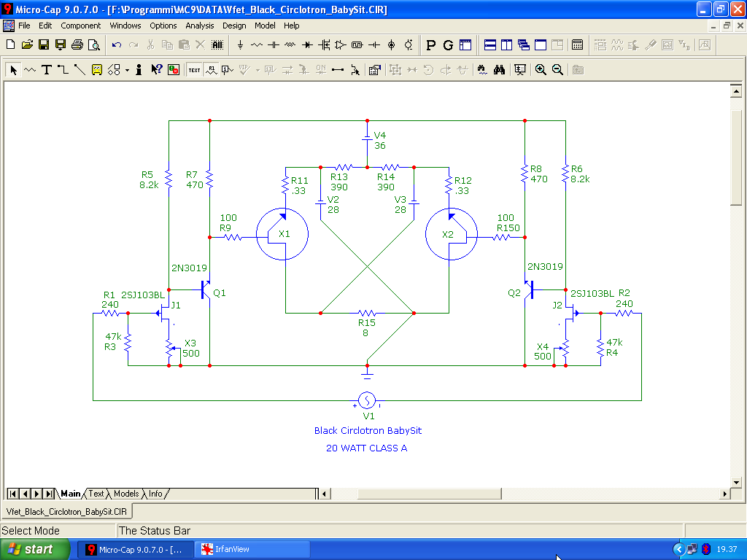
Task: Open the Windows Start button
Action: click(34, 549)
